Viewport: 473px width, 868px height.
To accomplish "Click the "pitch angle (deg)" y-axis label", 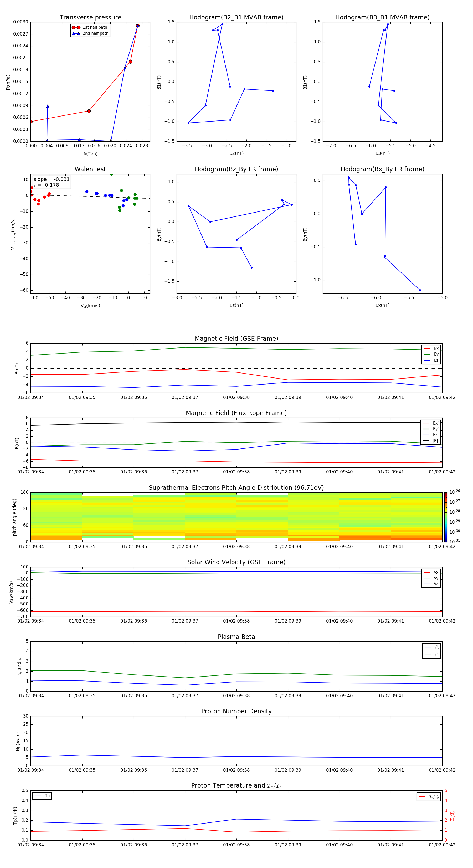I will (x=14, y=517).
